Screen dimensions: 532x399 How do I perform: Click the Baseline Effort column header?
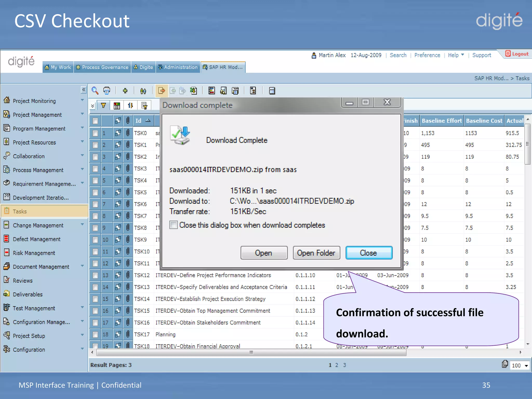click(x=442, y=121)
